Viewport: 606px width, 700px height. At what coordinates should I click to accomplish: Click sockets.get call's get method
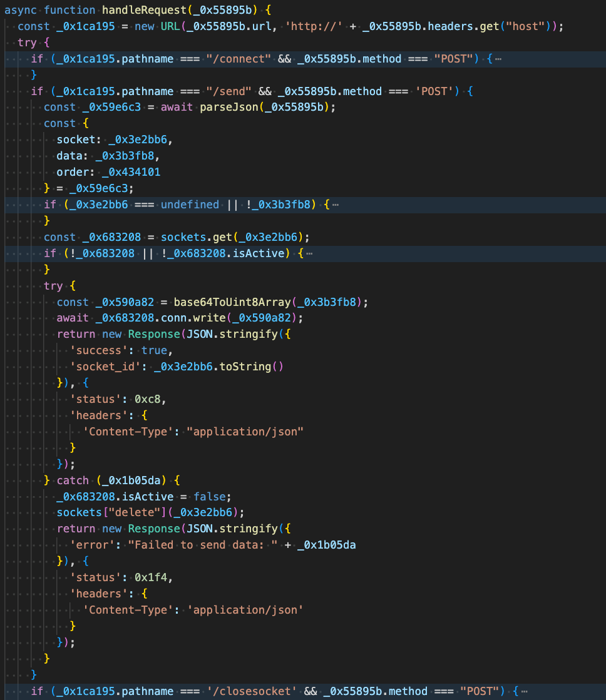[x=222, y=237]
